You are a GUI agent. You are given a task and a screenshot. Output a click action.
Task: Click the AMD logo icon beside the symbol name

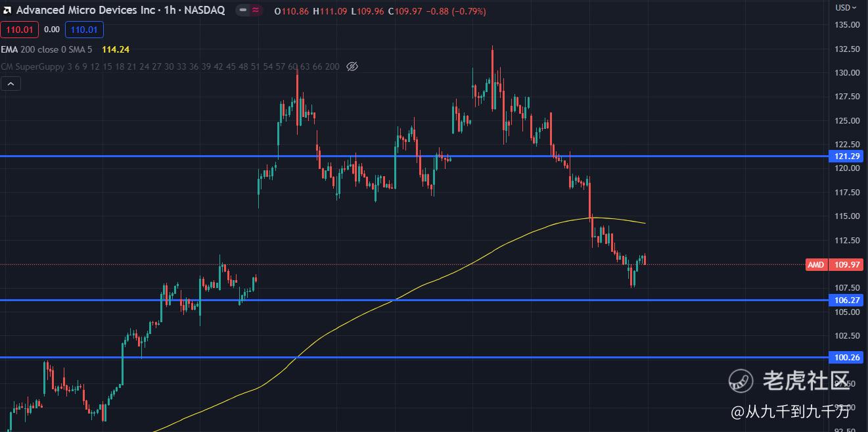(7, 11)
